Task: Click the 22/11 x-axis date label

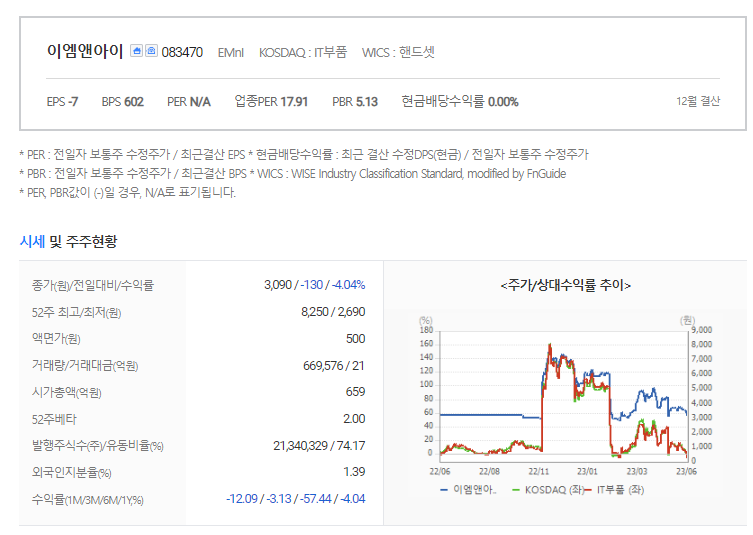Action: pyautogui.click(x=538, y=471)
